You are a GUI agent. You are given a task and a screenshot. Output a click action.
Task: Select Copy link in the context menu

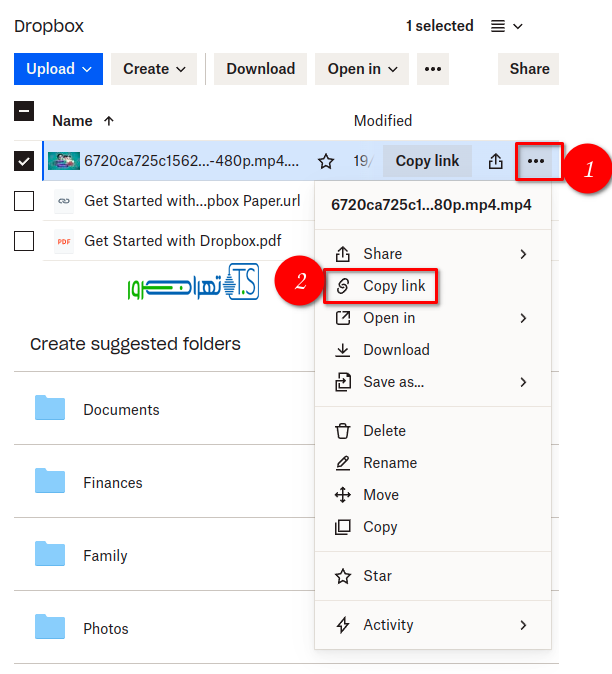[393, 286]
